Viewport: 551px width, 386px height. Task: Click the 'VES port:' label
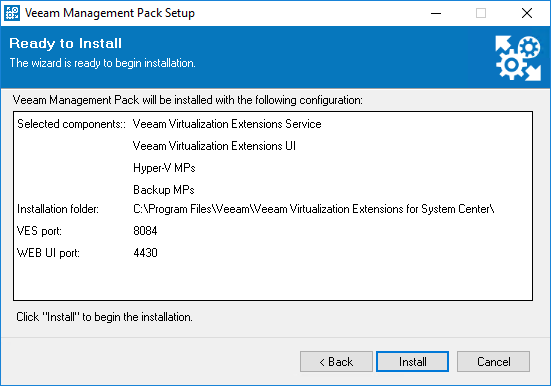[x=39, y=231]
